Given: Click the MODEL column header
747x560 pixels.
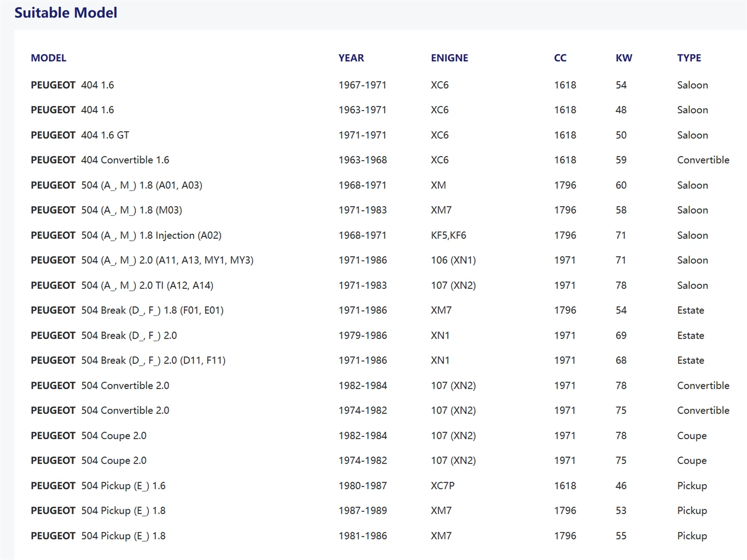Looking at the screenshot, I should point(49,58).
